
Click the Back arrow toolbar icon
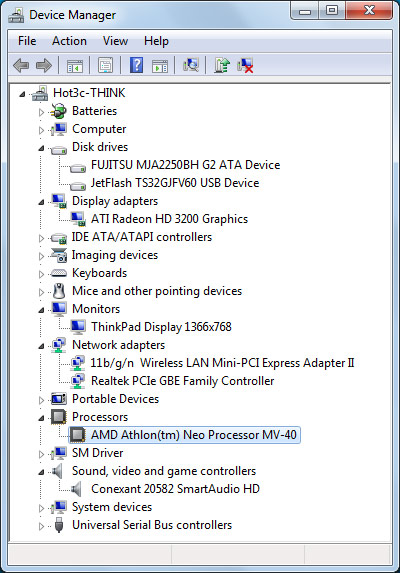tap(21, 66)
